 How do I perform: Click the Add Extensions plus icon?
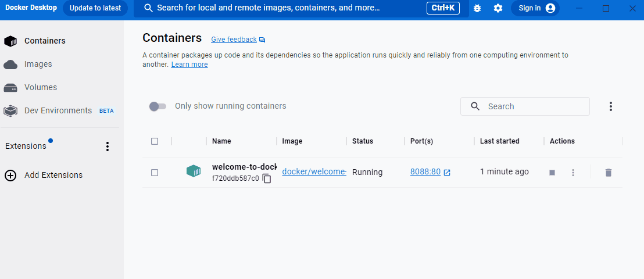tap(10, 175)
